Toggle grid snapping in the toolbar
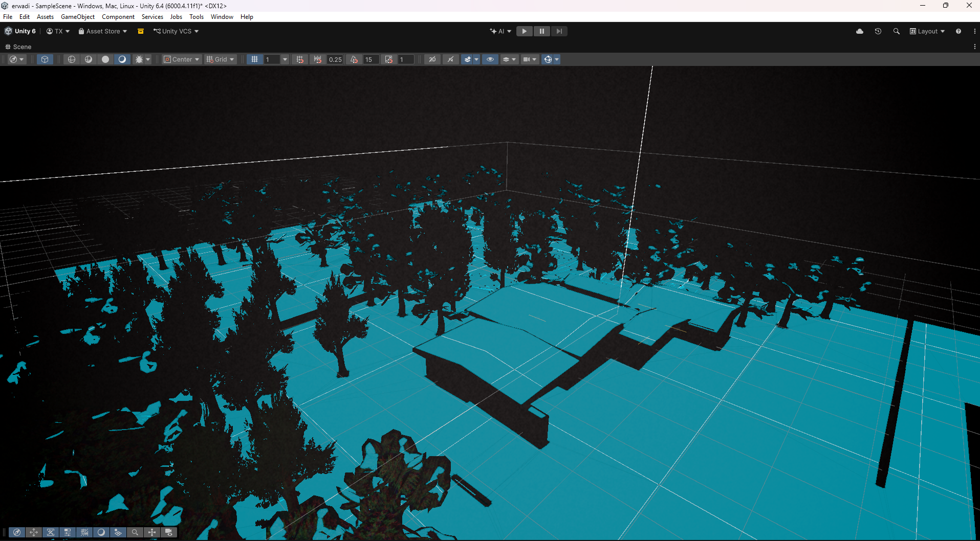Viewport: 980px width, 541px height. tap(300, 59)
